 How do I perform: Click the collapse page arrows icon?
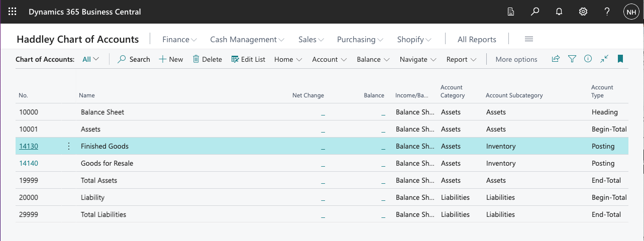click(x=604, y=59)
